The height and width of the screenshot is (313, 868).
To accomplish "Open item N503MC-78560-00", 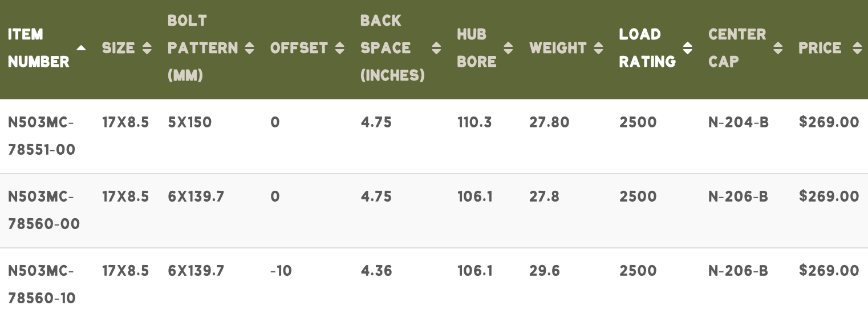I will 44,210.
